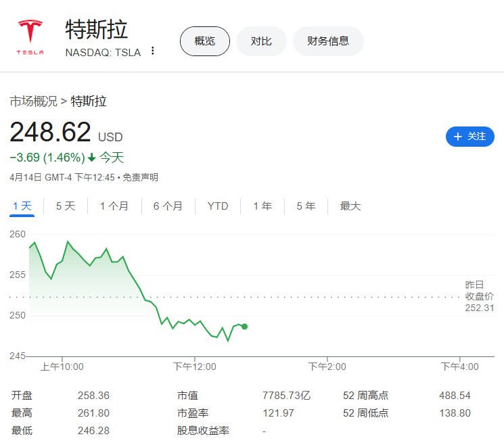Viewport: 504px width, 445px height.
Task: Click the 开盘 value 258.36
Action: [93, 395]
